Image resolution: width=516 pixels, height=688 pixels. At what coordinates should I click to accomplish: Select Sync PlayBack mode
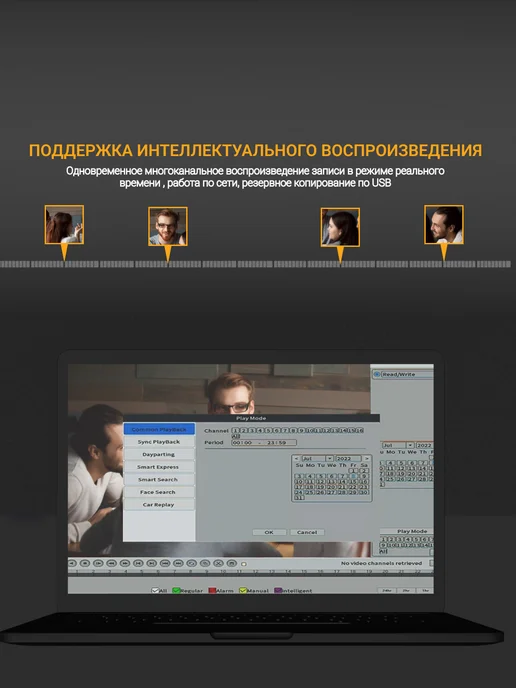tap(159, 442)
